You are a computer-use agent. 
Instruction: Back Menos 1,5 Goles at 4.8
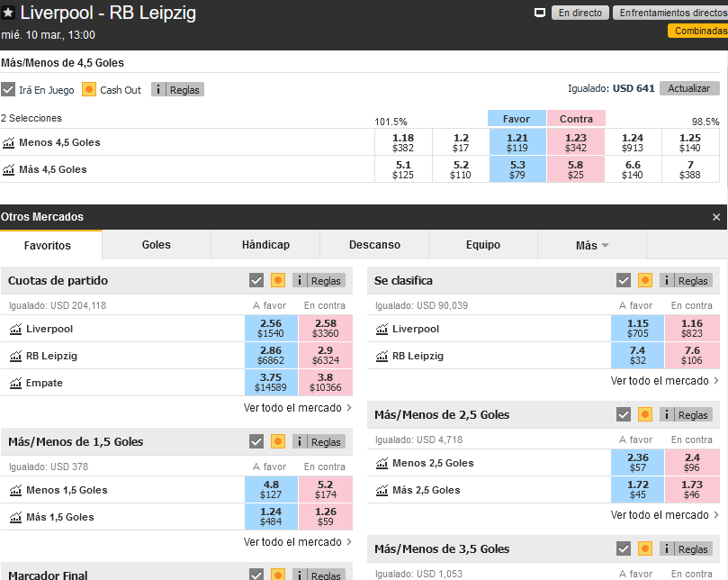pos(271,489)
